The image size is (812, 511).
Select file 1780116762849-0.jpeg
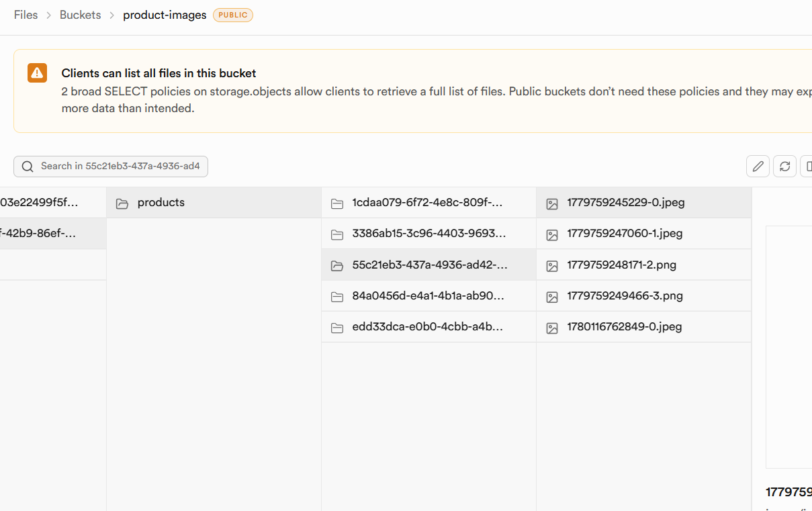pos(643,327)
